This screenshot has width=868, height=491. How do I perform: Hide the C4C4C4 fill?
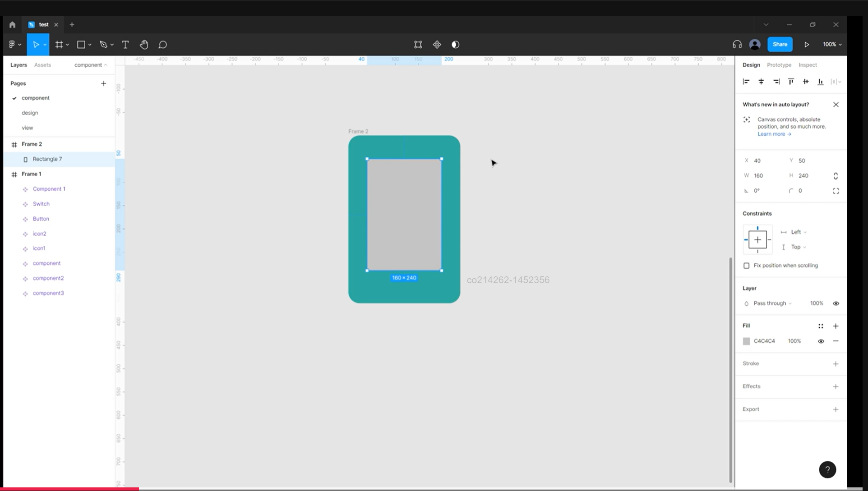(x=821, y=341)
